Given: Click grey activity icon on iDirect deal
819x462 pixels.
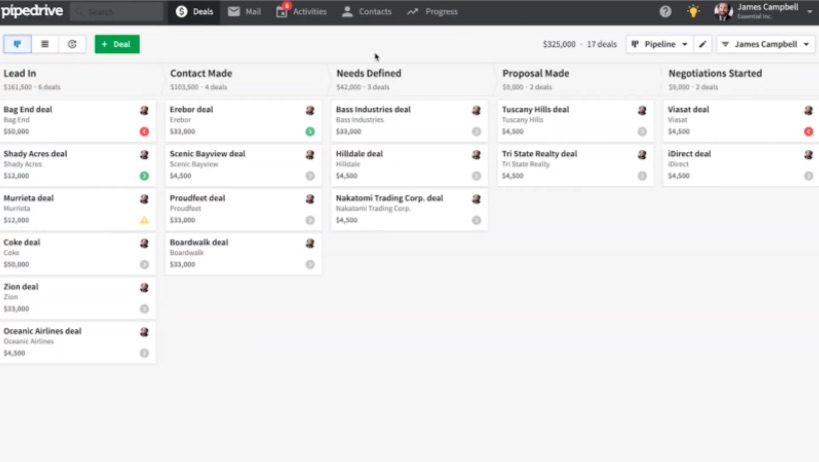Looking at the screenshot, I should point(809,176).
